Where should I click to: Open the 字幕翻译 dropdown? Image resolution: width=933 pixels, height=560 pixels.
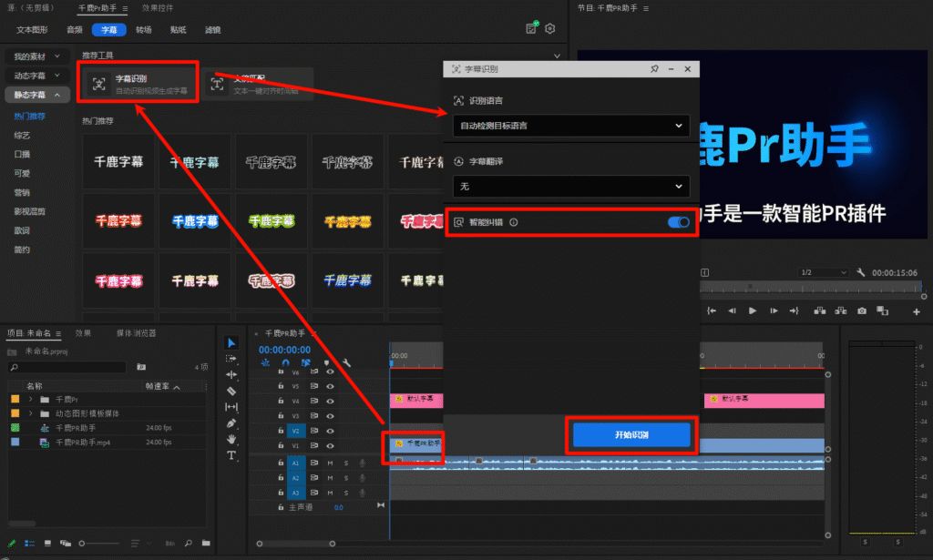point(570,186)
